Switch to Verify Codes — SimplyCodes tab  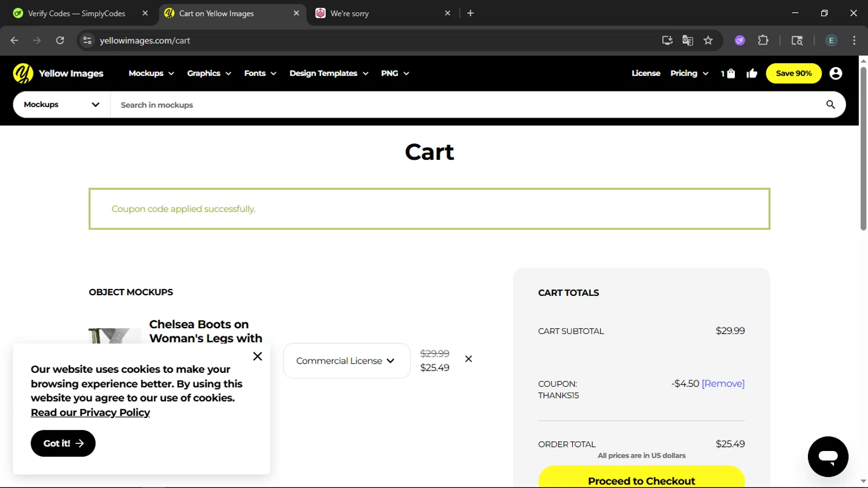coord(76,13)
